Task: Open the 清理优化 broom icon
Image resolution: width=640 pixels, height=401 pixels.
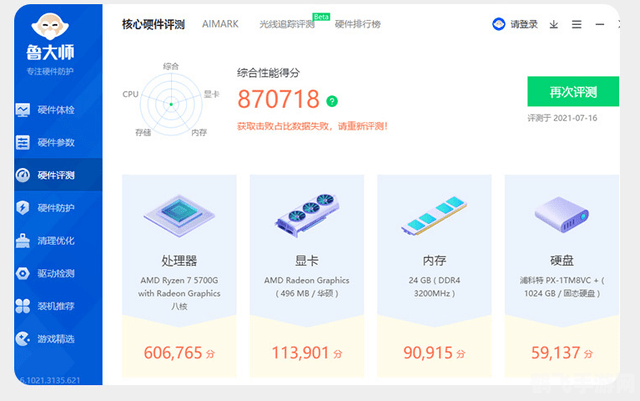Action: [x=23, y=241]
